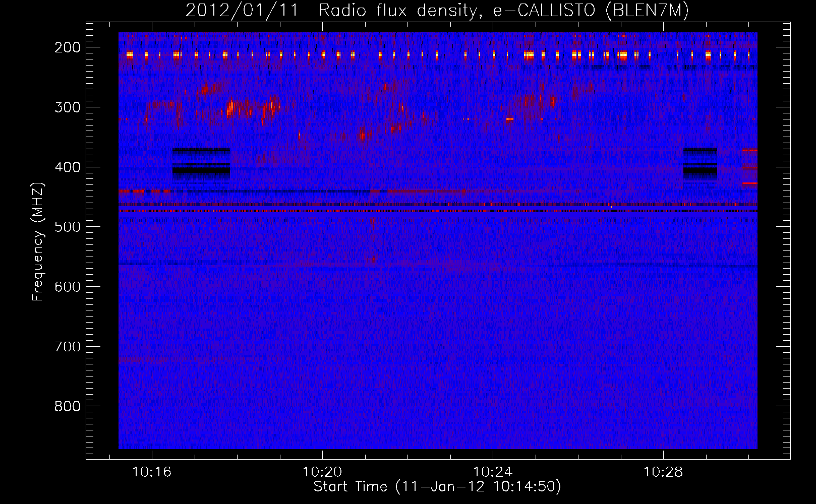Click the 10:24 time tick label
816x504 pixels.
[x=493, y=472]
